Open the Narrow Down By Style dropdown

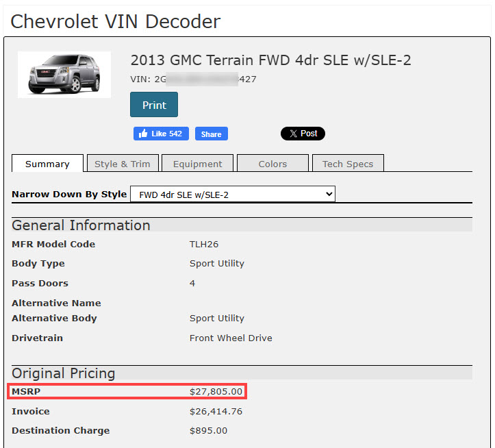click(x=233, y=194)
